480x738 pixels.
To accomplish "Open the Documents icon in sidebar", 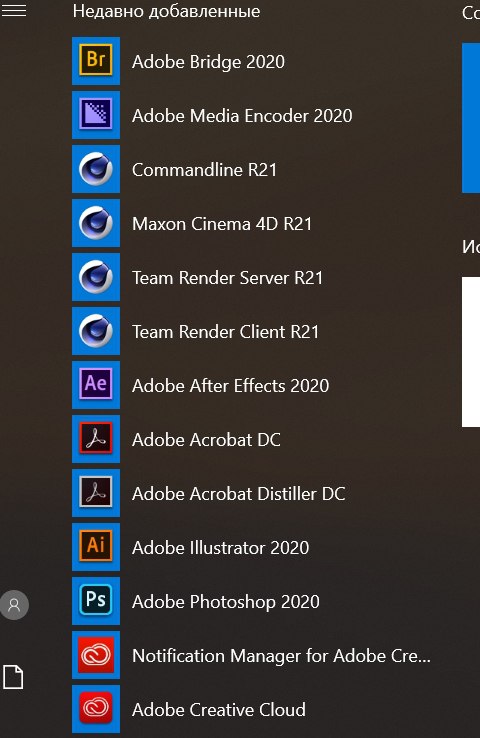I will (13, 677).
